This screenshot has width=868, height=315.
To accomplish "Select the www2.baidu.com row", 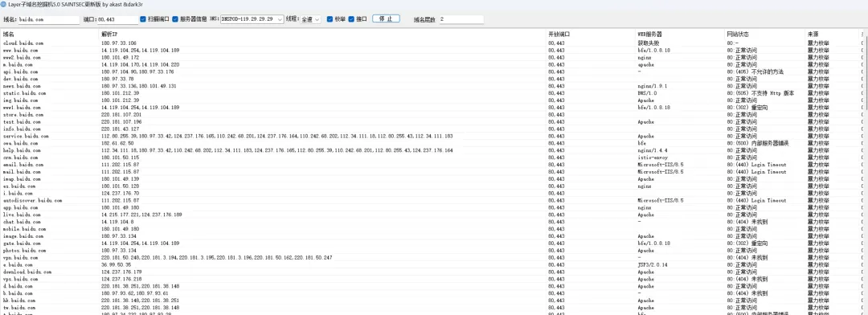I will 432,57.
